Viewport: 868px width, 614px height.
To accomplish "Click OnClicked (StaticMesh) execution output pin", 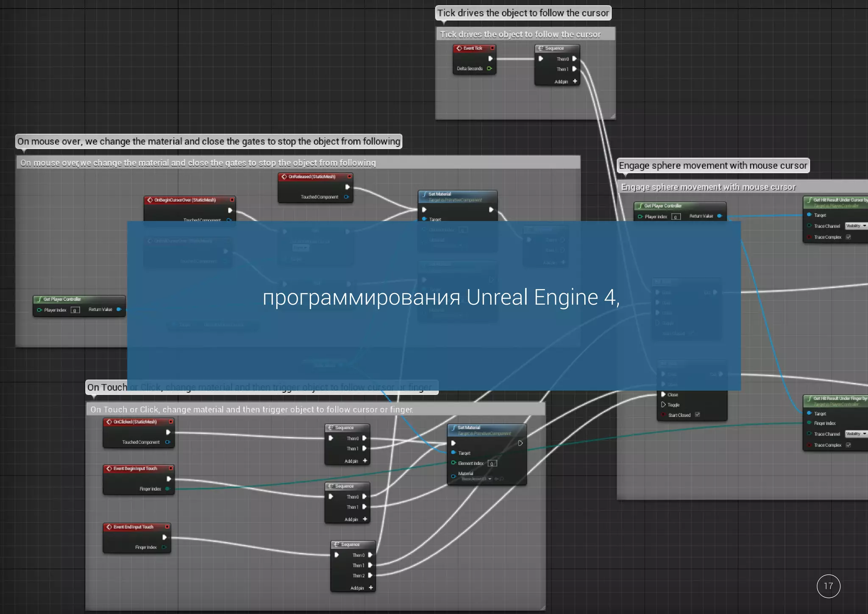I will [168, 432].
